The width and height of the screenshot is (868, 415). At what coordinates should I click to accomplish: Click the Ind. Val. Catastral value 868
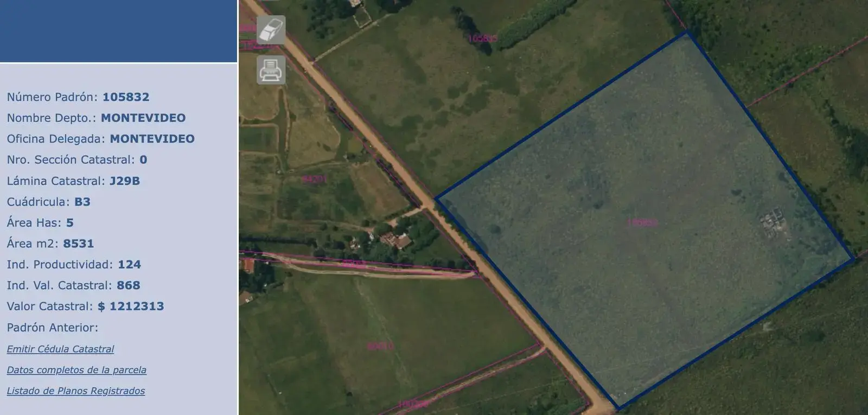point(129,285)
